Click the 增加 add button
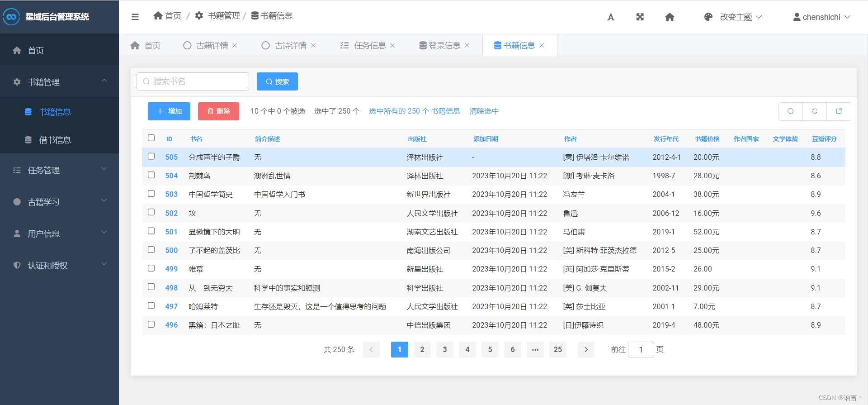The image size is (868, 405). [169, 111]
